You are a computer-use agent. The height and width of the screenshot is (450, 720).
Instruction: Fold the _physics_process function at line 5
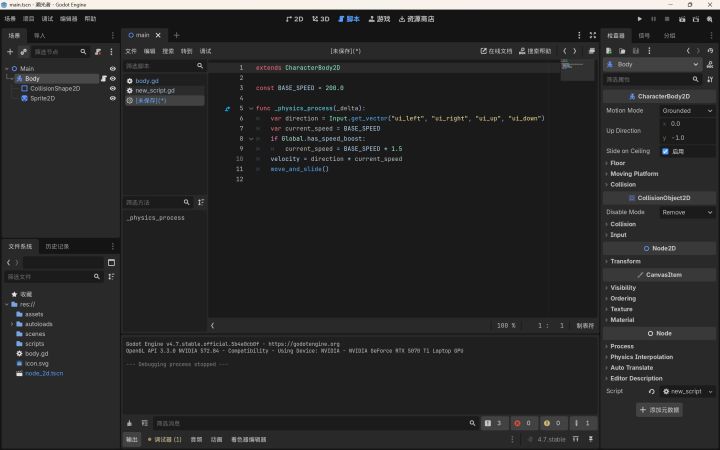[251, 108]
